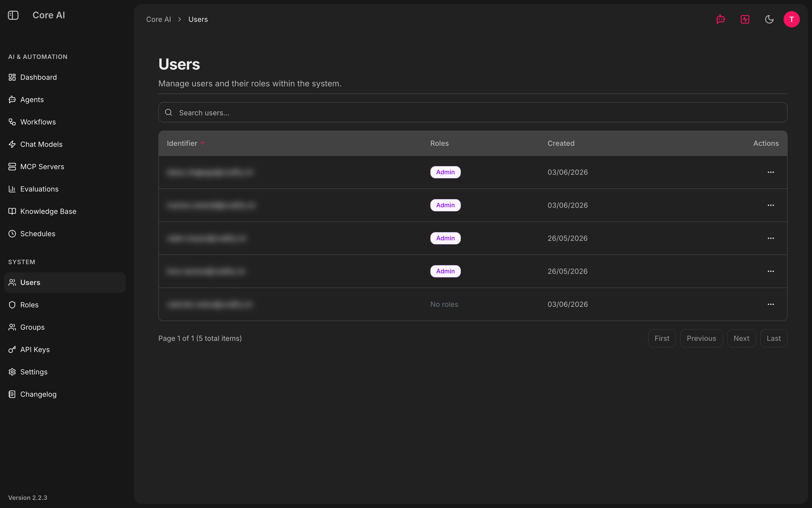Click the Agents robot icon in sidebar
The width and height of the screenshot is (812, 508).
12,100
